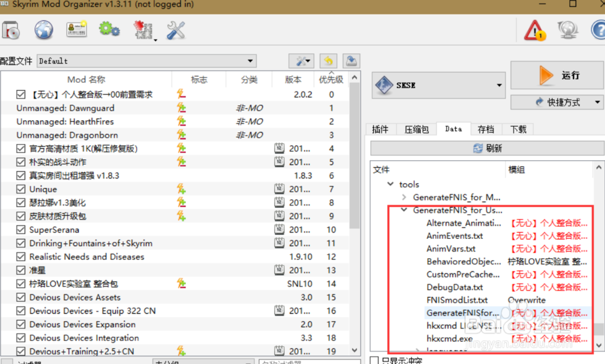Collapse the tools folder tree node
Viewport: 605px width, 364px height.
(390, 184)
